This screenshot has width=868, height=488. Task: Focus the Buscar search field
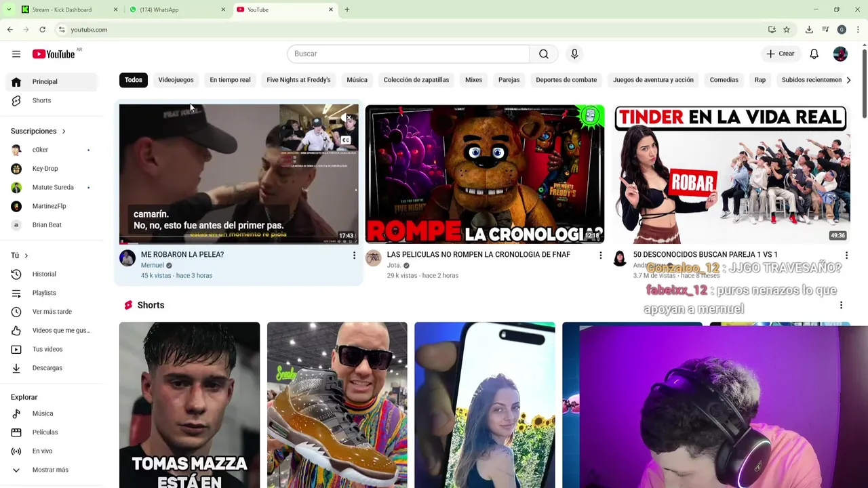coord(408,54)
